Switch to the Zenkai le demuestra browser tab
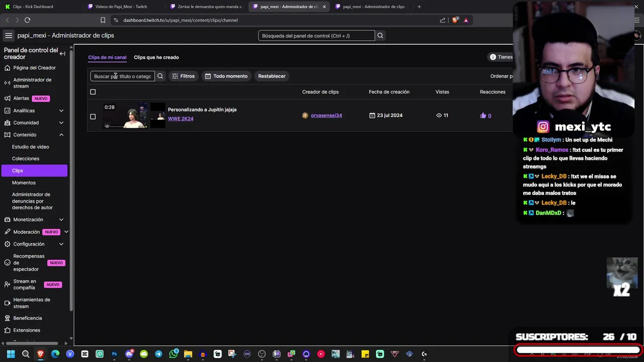This screenshot has height=362, width=644. point(206,7)
